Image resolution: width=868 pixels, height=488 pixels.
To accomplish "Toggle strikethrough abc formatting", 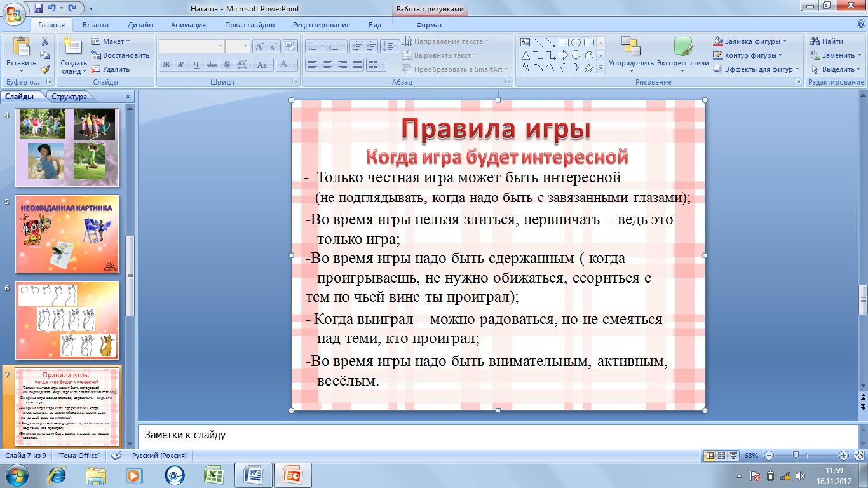I will tap(211, 64).
